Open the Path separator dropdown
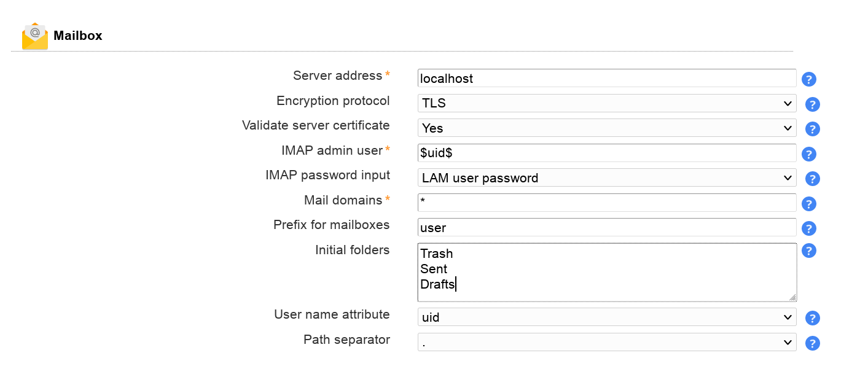The width and height of the screenshot is (868, 377). pos(606,342)
